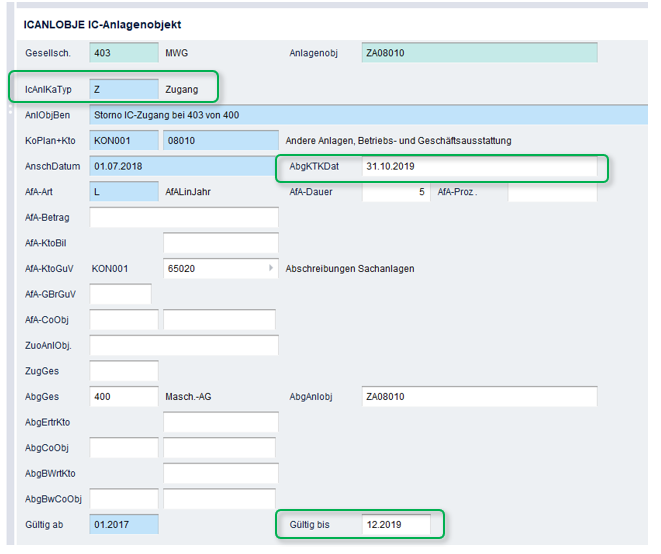Focus the AnlObjBen description field

pyautogui.click(x=368, y=115)
